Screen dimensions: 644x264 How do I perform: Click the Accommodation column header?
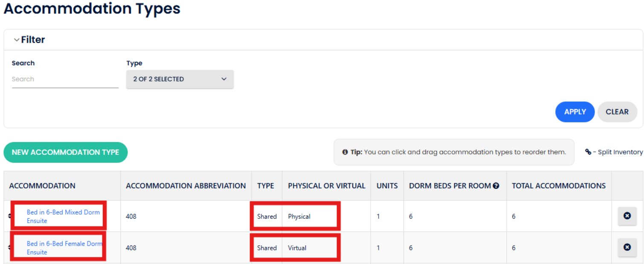point(42,186)
